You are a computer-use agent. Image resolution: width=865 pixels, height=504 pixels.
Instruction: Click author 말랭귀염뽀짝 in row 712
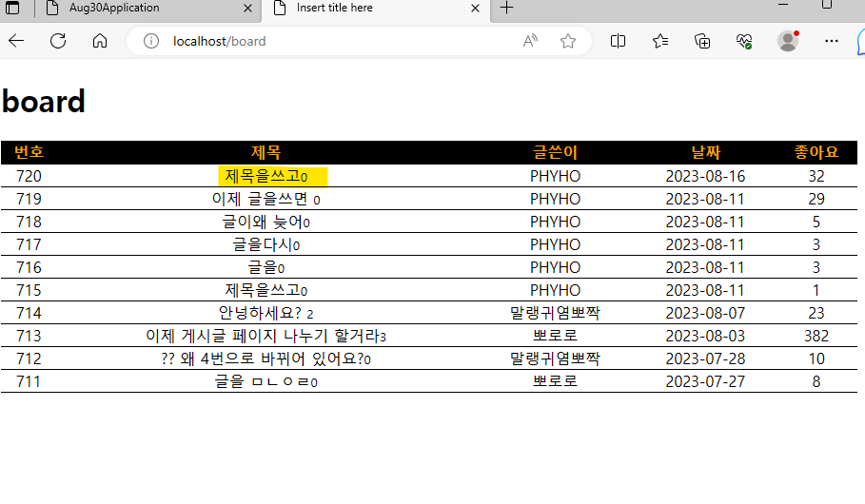555,359
